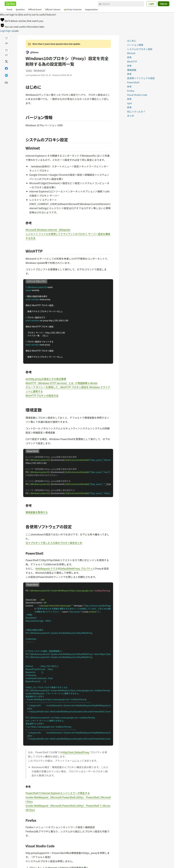The width and height of the screenshot is (174, 868).
Task: Share the article on X
Action: pos(6,61)
